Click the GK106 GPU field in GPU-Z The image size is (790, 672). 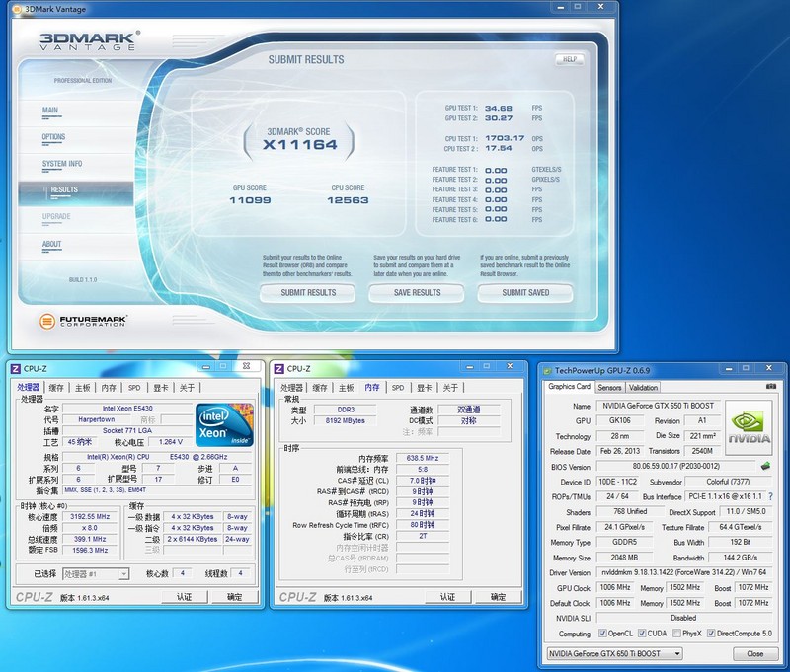click(x=620, y=420)
